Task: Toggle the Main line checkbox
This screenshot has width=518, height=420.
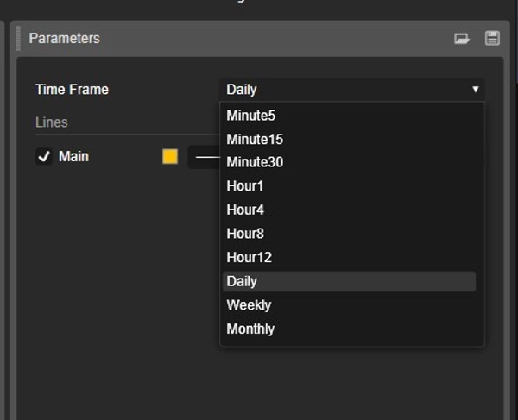Action: point(44,157)
